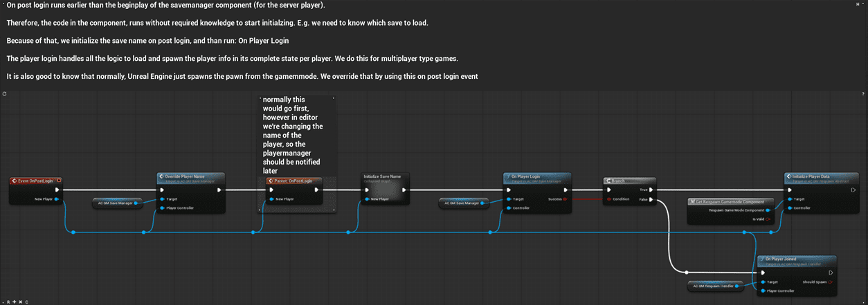The height and width of the screenshot is (305, 868).
Task: Select the Branch node header
Action: (630, 181)
